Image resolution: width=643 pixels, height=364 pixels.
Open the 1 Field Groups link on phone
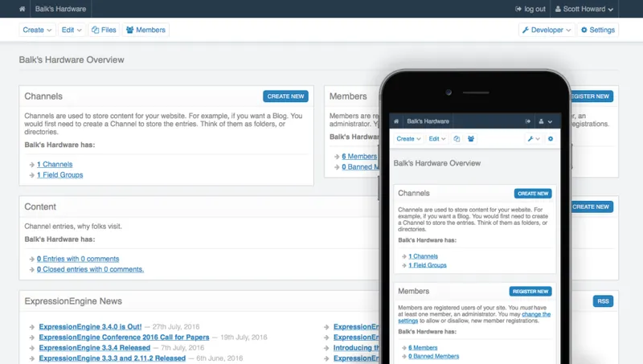tap(428, 265)
